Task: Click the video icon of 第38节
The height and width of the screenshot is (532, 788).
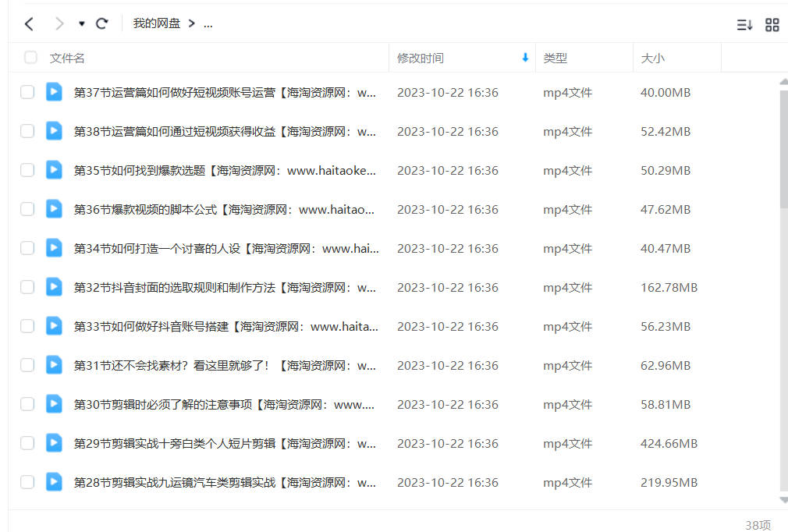Action: coord(54,130)
